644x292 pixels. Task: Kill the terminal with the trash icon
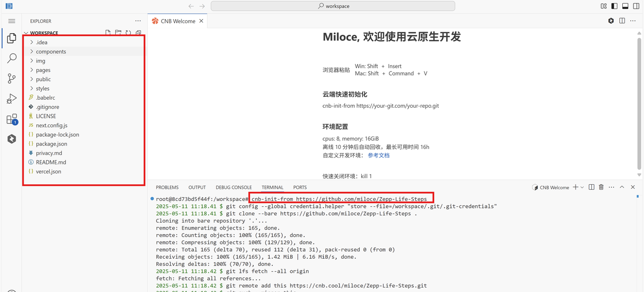point(601,187)
